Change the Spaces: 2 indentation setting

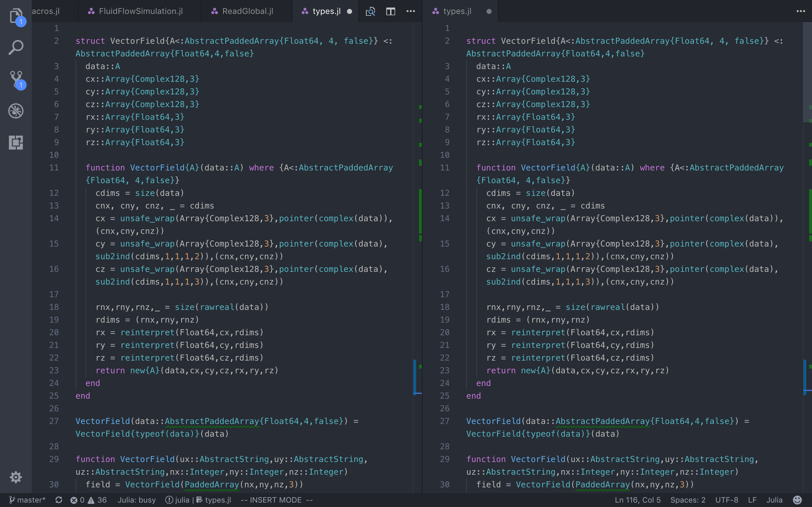(x=688, y=500)
